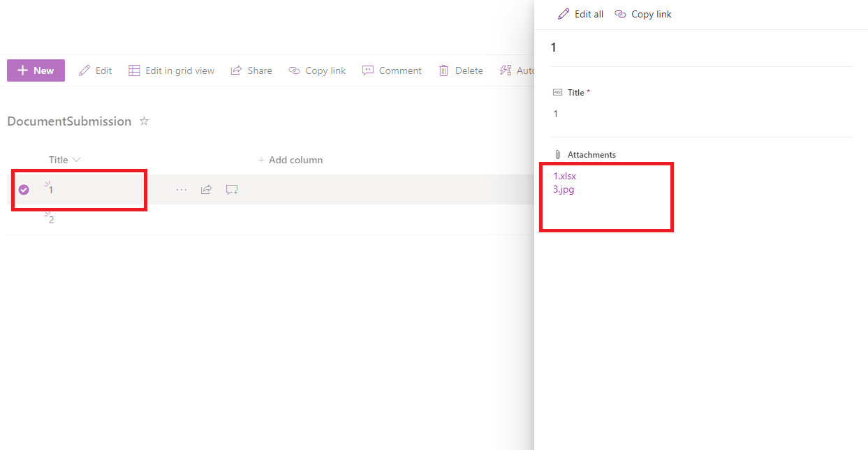868x450 pixels.
Task: Expand the Add column menu
Action: point(290,159)
